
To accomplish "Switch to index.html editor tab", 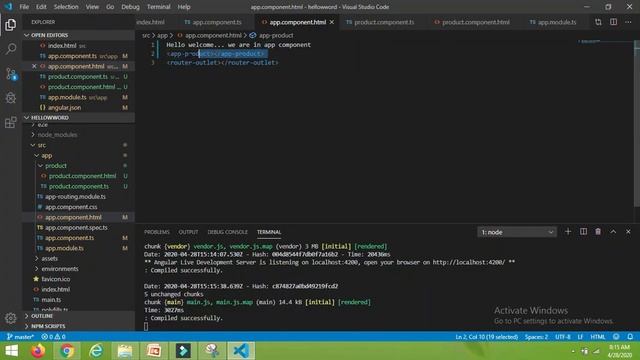I will 151,22.
